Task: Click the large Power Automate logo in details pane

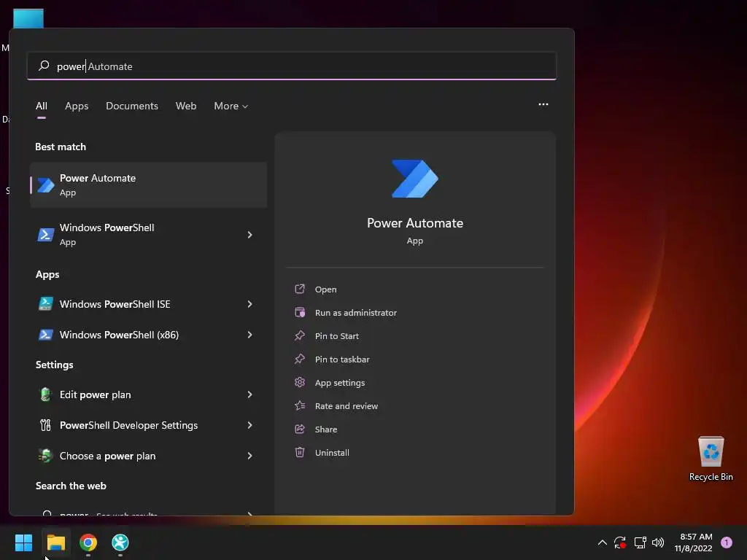Action: [x=415, y=179]
